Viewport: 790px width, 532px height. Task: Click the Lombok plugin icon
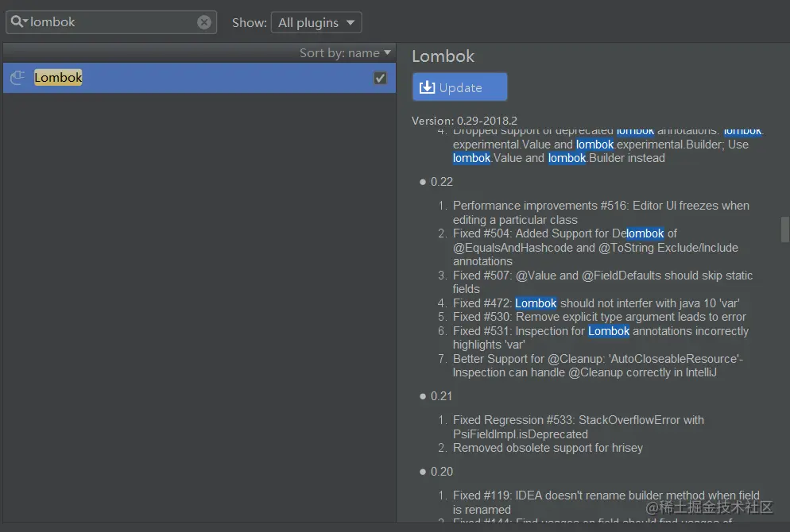point(17,78)
